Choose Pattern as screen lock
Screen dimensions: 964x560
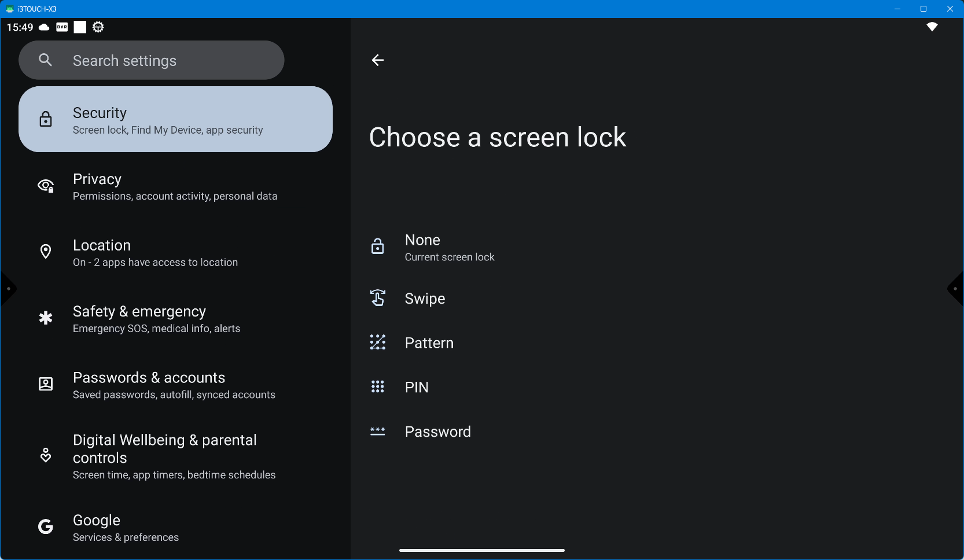tap(429, 343)
